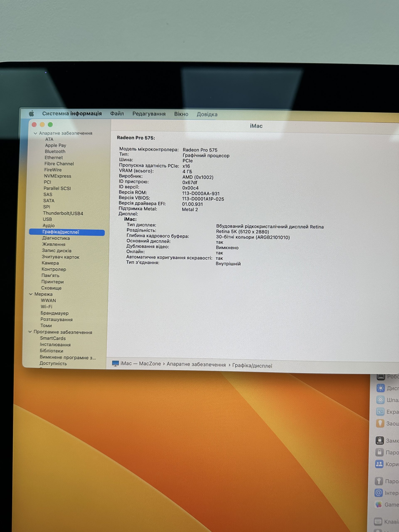Click iMac — MacZone in the path bar
This screenshot has height=532, width=399.
tap(141, 363)
